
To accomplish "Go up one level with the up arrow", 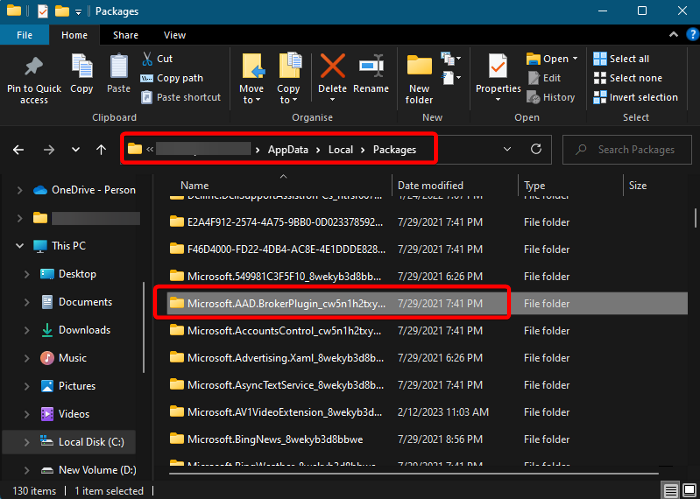I will pyautogui.click(x=101, y=149).
